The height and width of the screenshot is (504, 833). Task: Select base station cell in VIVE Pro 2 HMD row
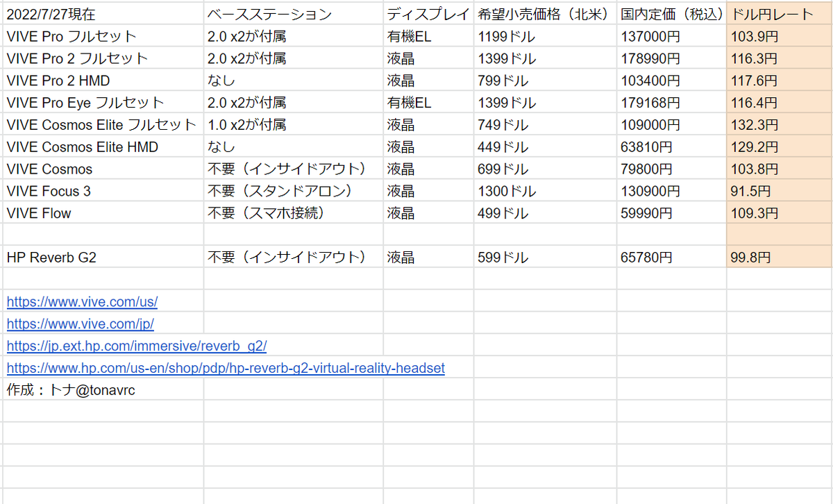(294, 81)
